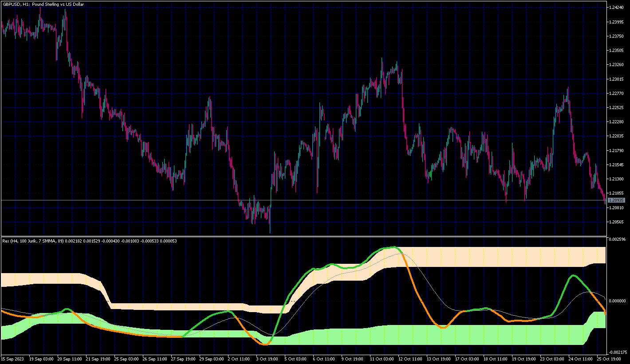The width and height of the screenshot is (630, 364).
Task: Click the 1.20565 price axis label
Action: pyautogui.click(x=617, y=222)
